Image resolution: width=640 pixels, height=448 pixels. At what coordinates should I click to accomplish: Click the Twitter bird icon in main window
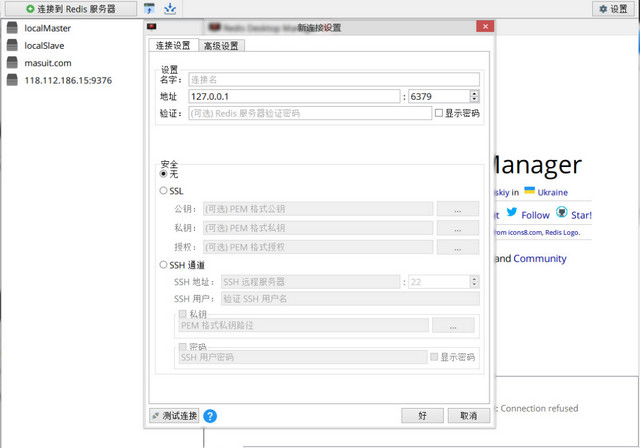511,212
